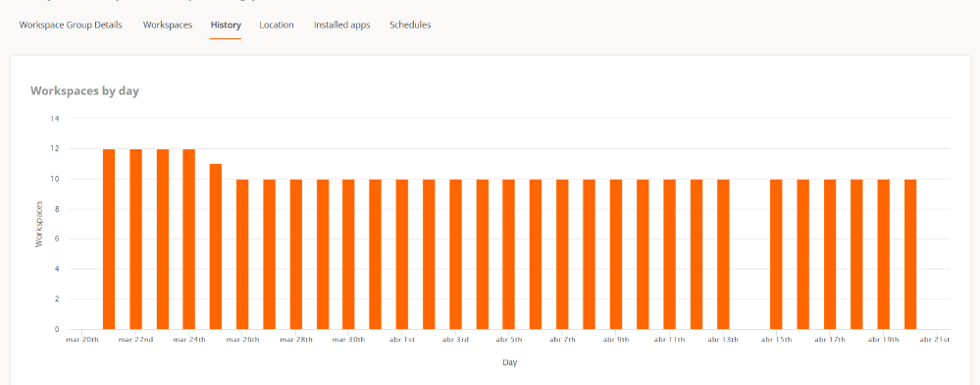The width and height of the screenshot is (980, 385).
Task: Open the Installed apps tab
Action: tap(342, 25)
